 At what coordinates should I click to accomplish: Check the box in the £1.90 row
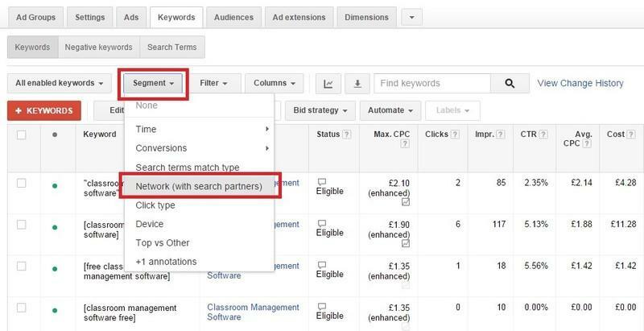point(22,225)
